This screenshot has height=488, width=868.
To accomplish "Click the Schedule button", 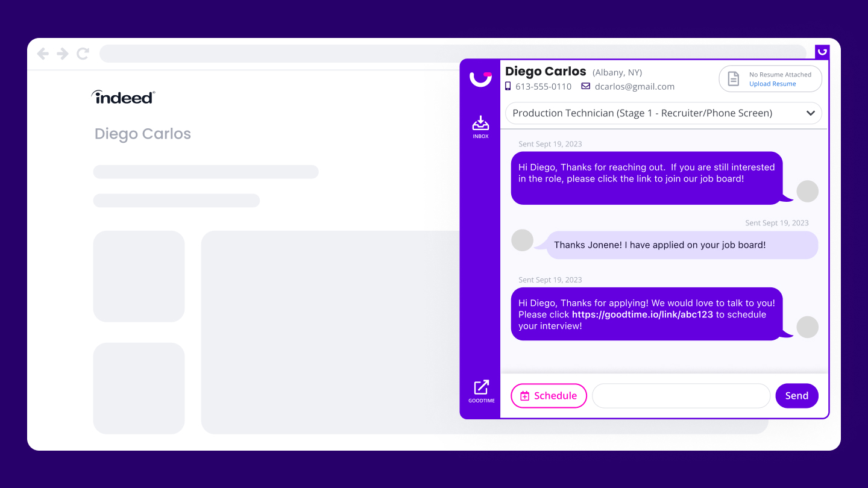I will click(x=549, y=396).
